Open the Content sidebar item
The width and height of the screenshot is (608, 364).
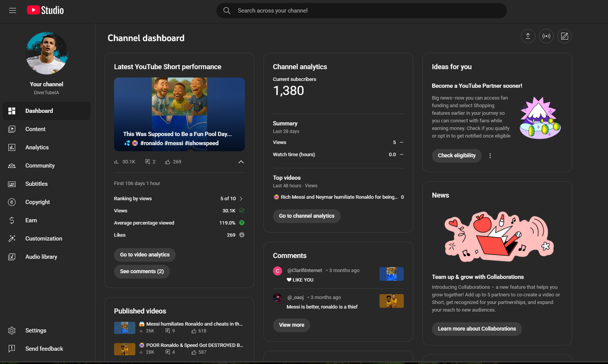click(35, 129)
